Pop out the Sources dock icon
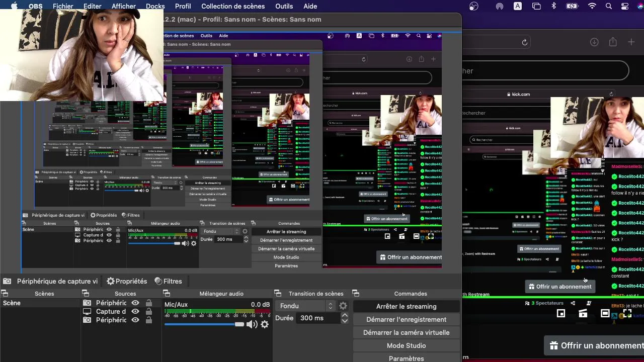Viewport: 644px width, 362px height. tap(86, 294)
